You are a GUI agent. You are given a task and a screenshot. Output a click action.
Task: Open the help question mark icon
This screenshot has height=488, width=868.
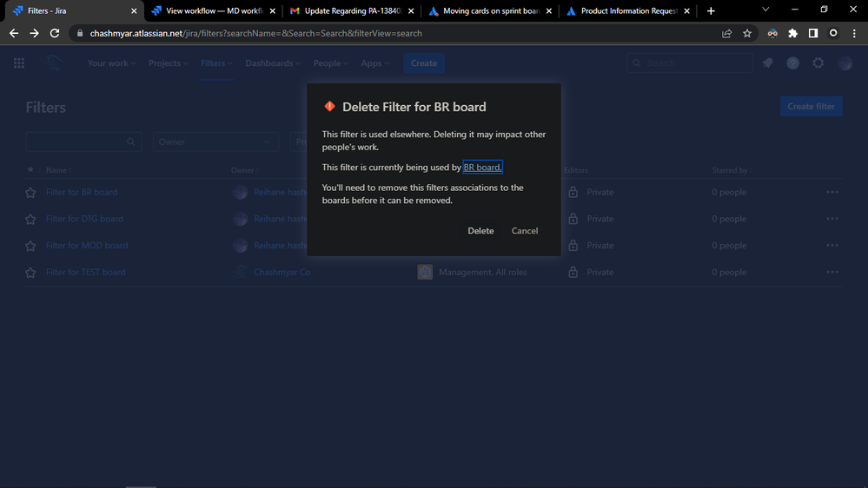click(x=792, y=63)
